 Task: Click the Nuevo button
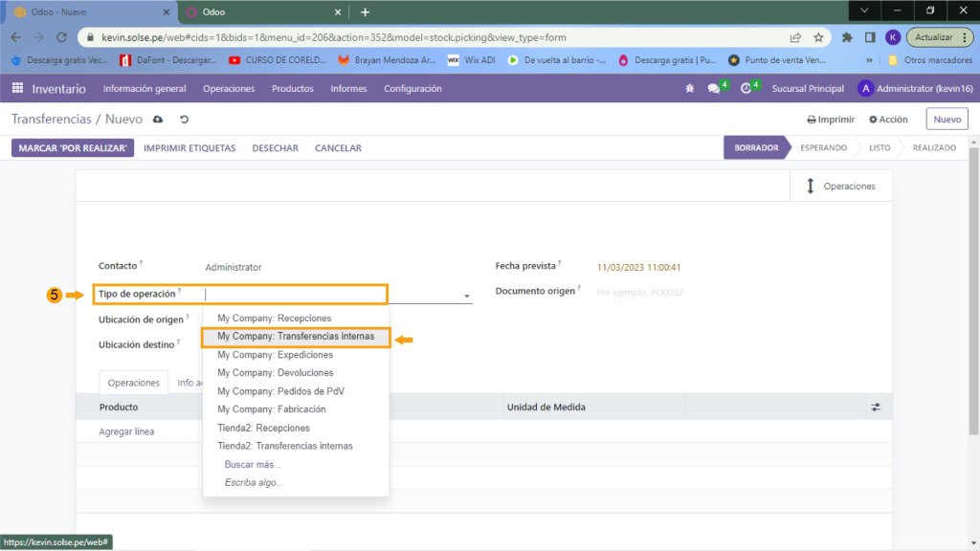pos(947,120)
